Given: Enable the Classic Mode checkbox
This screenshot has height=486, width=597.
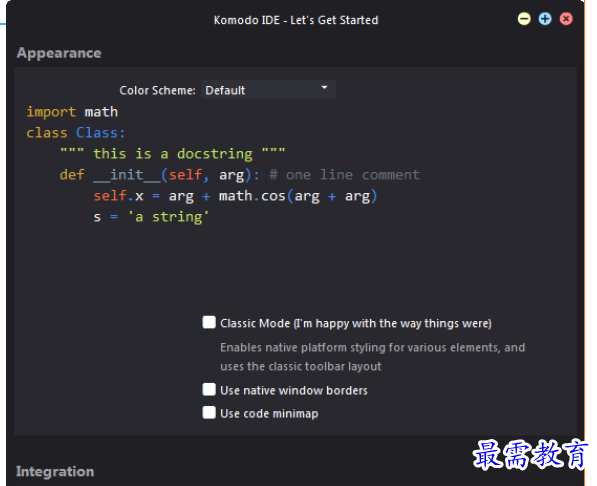Looking at the screenshot, I should point(209,322).
